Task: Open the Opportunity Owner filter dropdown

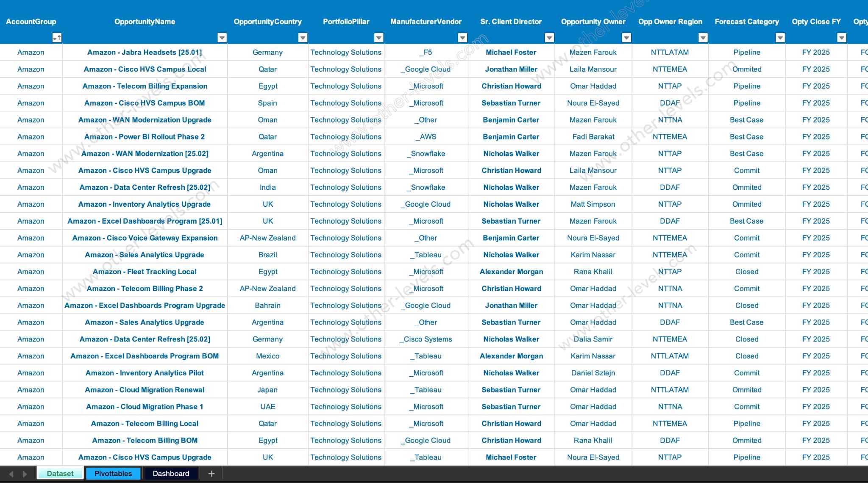Action: click(627, 38)
